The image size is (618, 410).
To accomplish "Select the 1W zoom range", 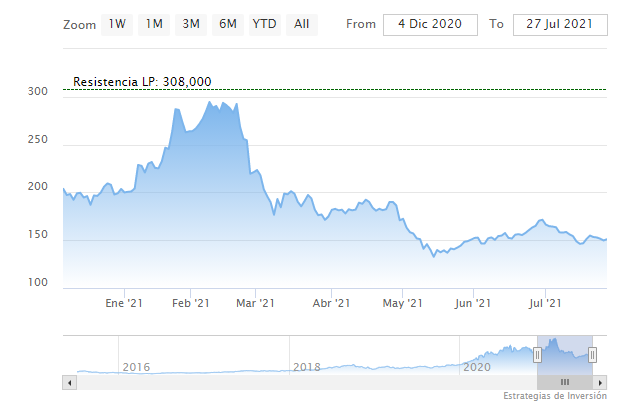I will 118,24.
